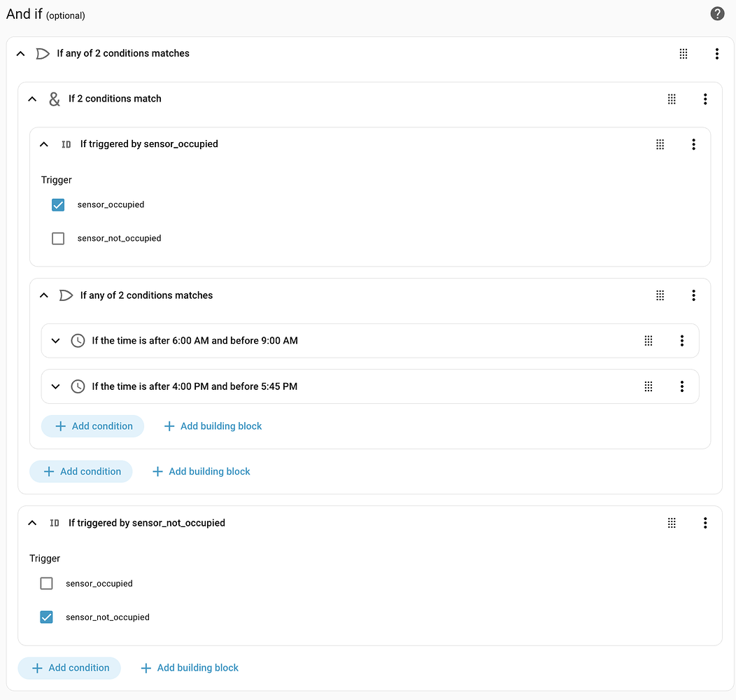Click ID icon beside 'If triggered by sensor_not_occupied'

coord(55,523)
